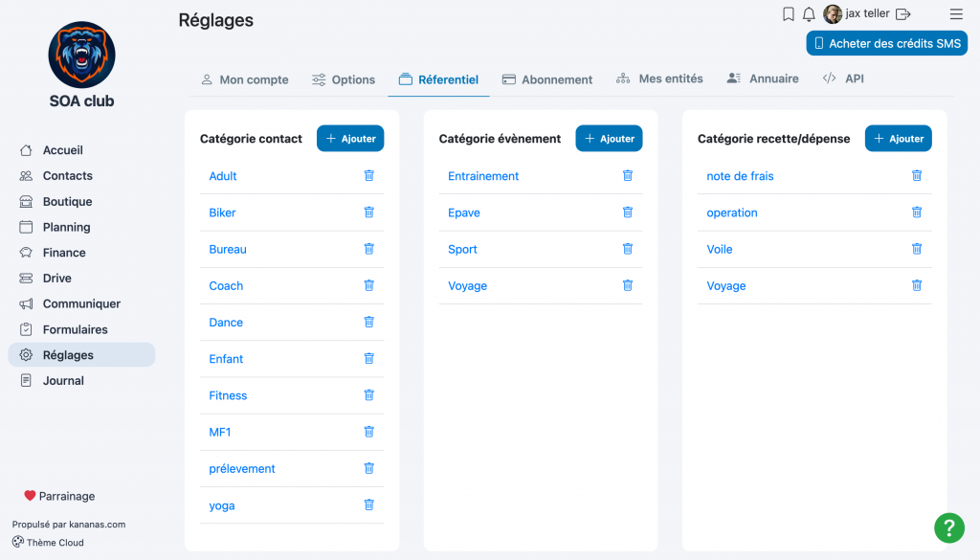Open bookmarks icon in the header
Image resolution: width=980 pixels, height=560 pixels.
[x=789, y=13]
